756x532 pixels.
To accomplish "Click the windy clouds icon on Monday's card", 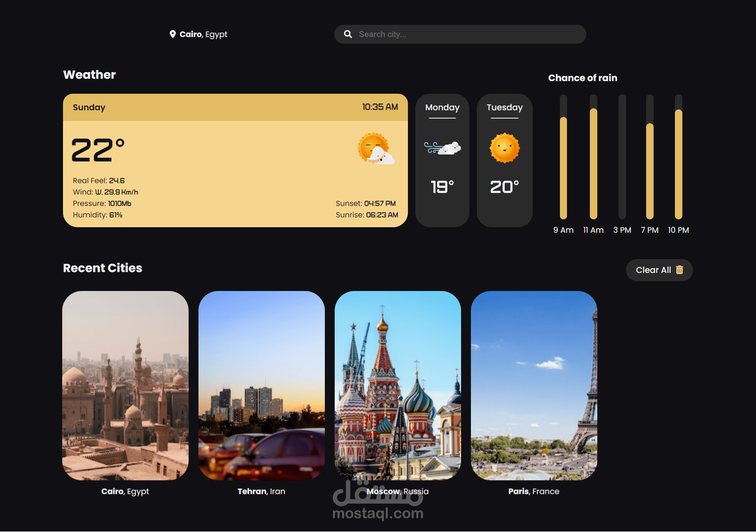I will tap(442, 148).
